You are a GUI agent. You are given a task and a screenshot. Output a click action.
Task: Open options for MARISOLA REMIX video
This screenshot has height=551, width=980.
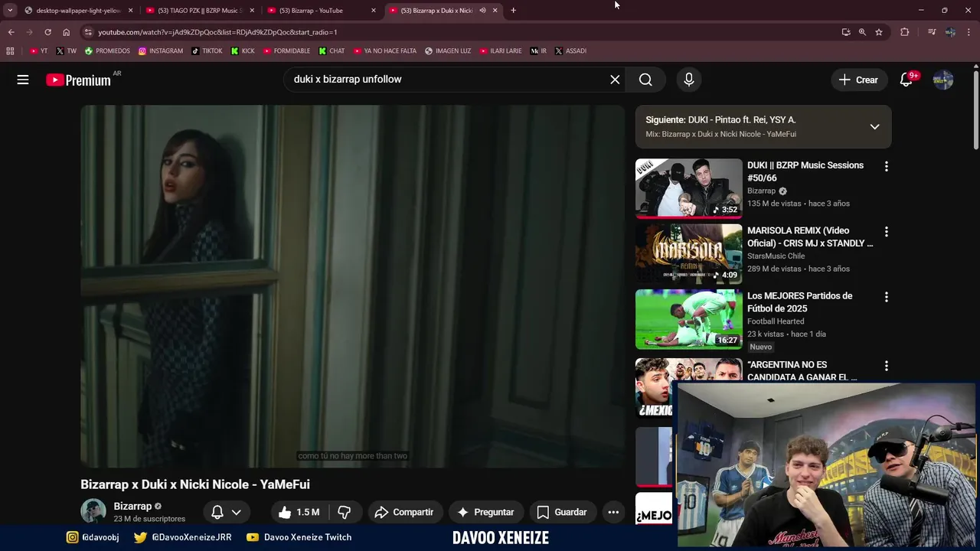[x=887, y=231]
